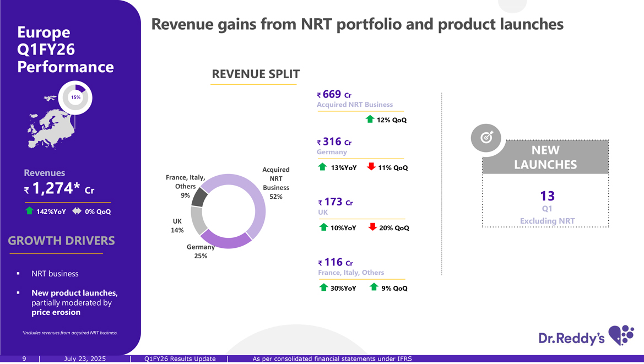Click the red down arrow beside 20% QoQ

(x=372, y=227)
